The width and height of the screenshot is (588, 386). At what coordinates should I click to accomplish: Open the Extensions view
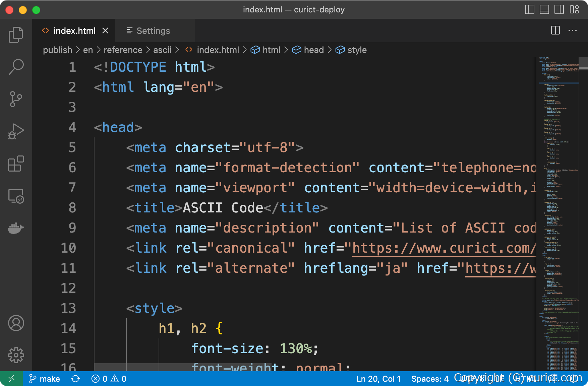click(16, 164)
